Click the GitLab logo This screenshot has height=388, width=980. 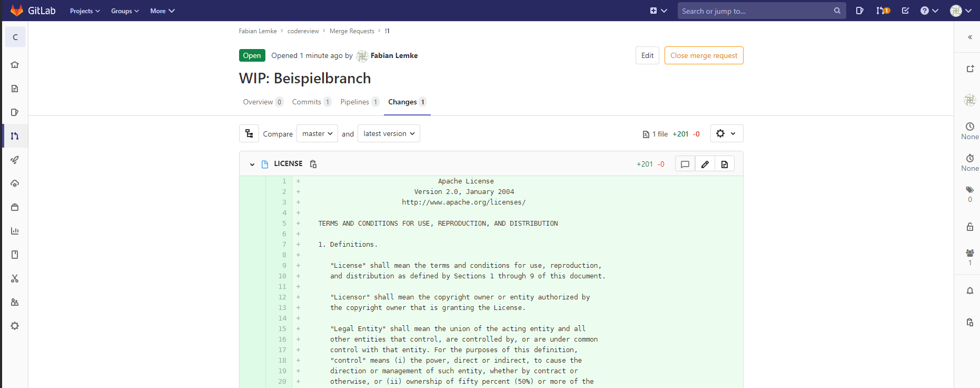click(33, 11)
